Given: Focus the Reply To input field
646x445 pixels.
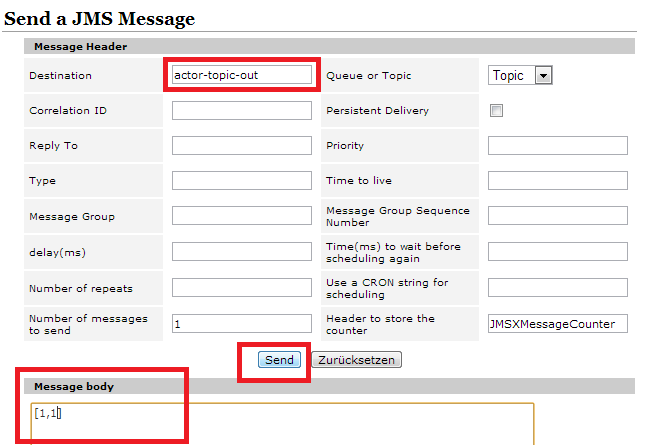Looking at the screenshot, I should (x=241, y=146).
